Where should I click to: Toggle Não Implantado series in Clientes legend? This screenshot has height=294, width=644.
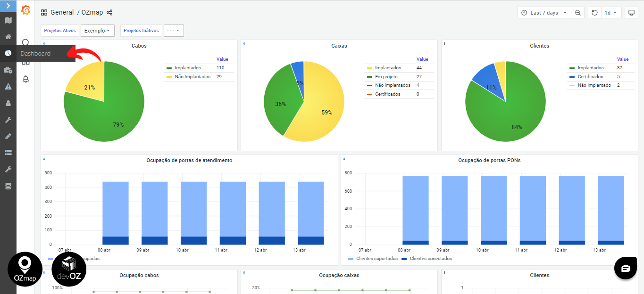click(594, 85)
